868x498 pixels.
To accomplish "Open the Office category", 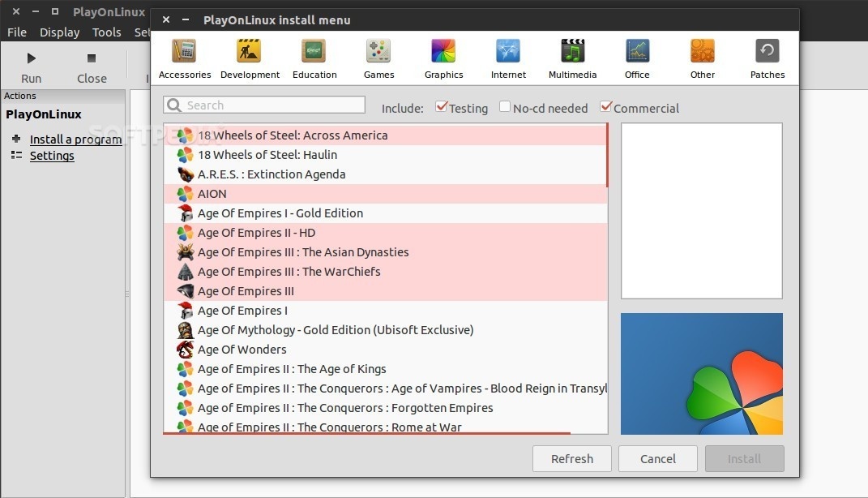I will [x=637, y=58].
